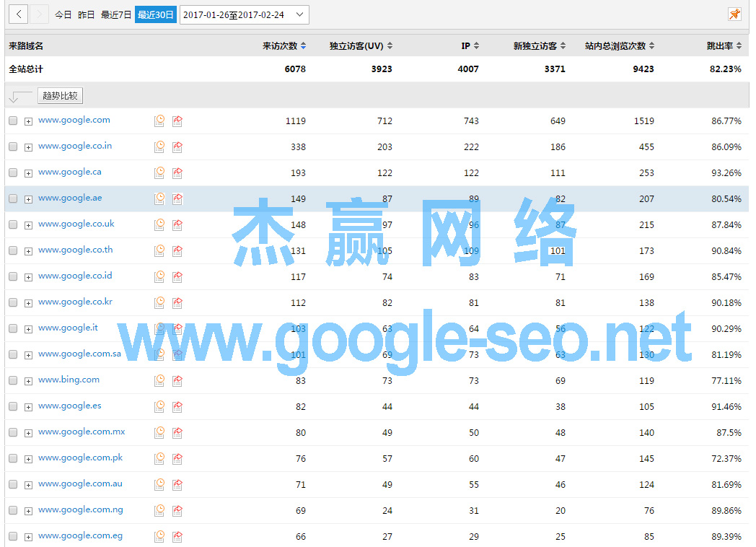Screen dimensions: 756x547
Task: Tick checkbox for www.google.com row
Action: point(13,121)
